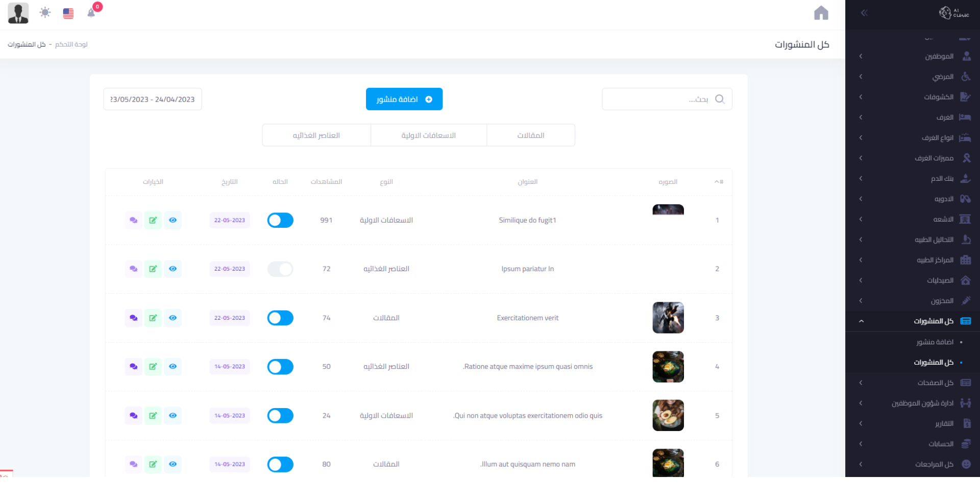The width and height of the screenshot is (980, 500).
Task: Select the العناصر الغذائية filter tab
Action: pos(316,135)
